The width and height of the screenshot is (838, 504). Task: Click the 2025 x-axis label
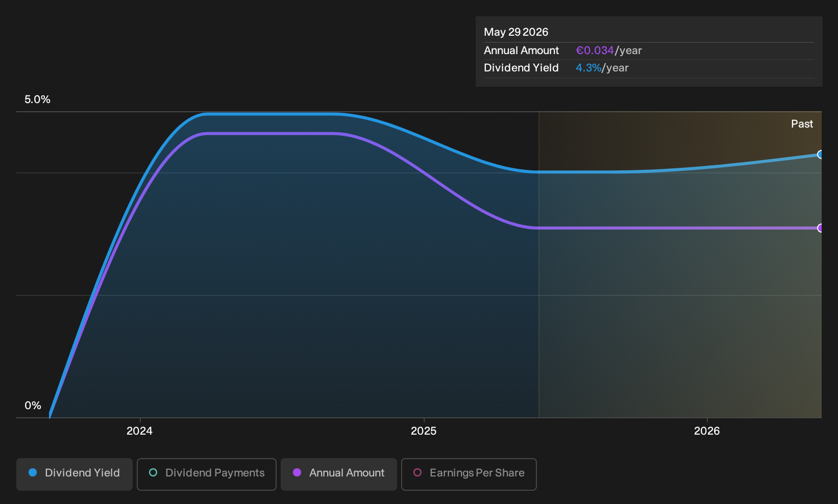[424, 431]
